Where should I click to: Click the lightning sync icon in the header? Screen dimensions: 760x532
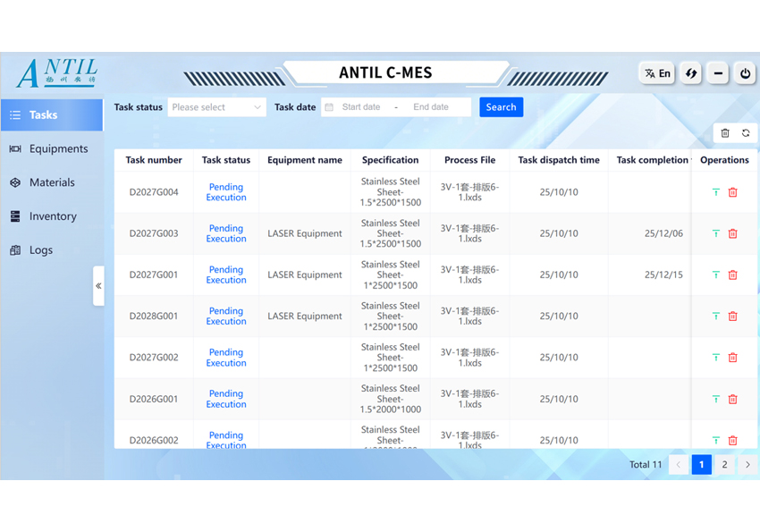click(x=690, y=73)
